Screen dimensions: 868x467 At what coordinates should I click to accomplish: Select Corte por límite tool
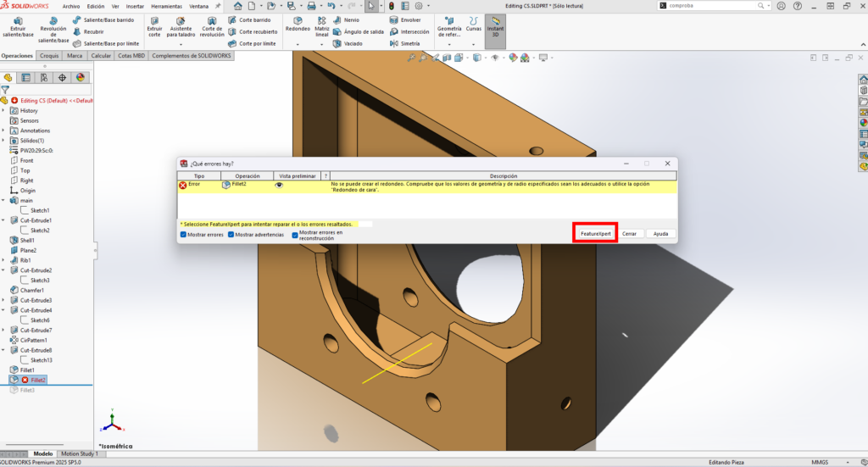click(x=252, y=43)
